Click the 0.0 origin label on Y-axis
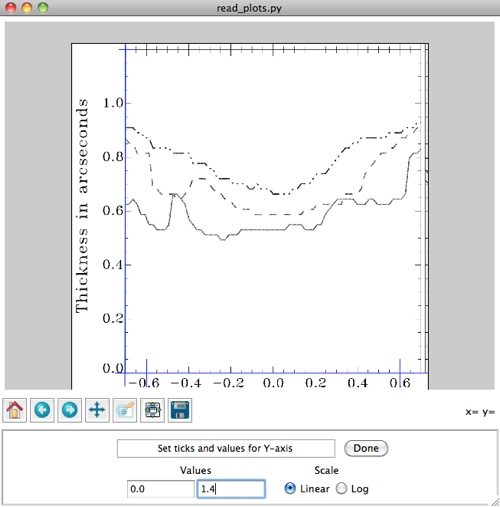Screen dimensions: 500x507 click(113, 368)
